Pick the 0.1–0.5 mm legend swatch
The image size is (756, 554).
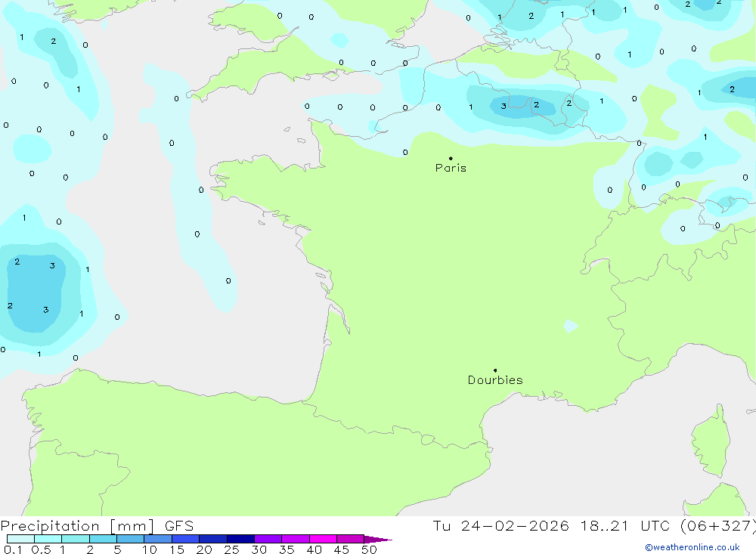pos(20,539)
